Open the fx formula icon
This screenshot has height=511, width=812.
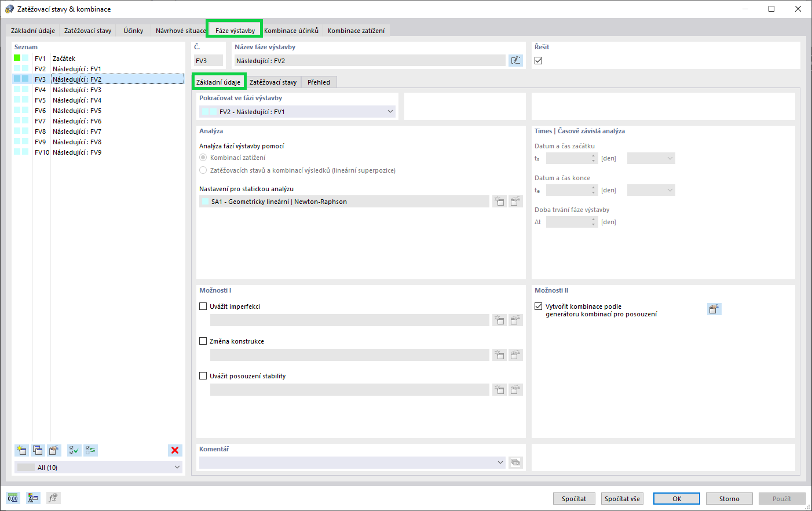click(53, 498)
